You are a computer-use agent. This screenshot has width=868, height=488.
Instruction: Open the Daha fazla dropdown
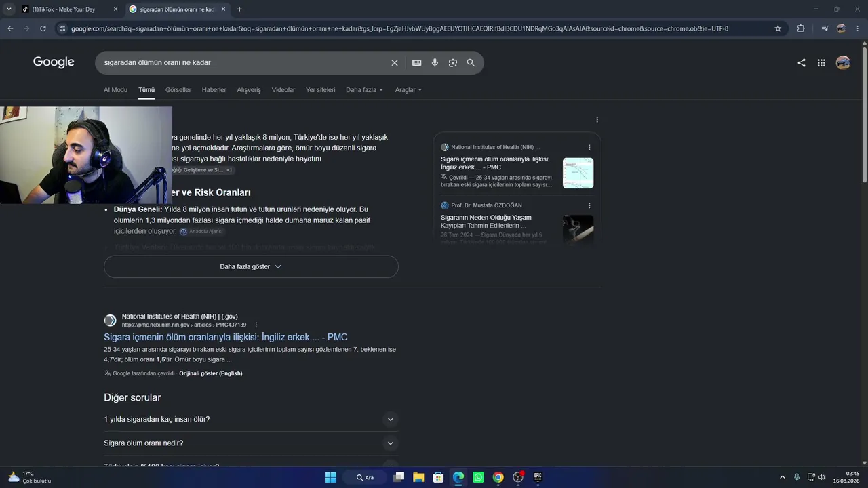point(364,90)
